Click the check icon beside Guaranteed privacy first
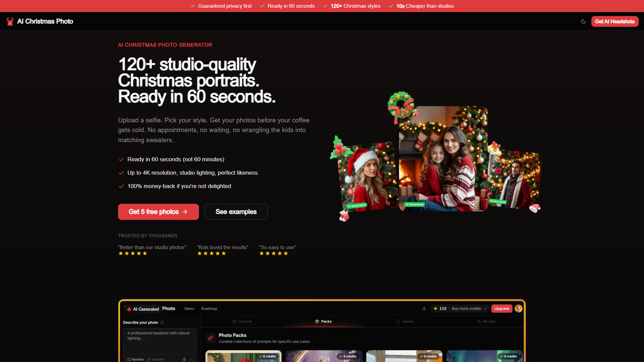This screenshot has height=362, width=644. click(193, 6)
